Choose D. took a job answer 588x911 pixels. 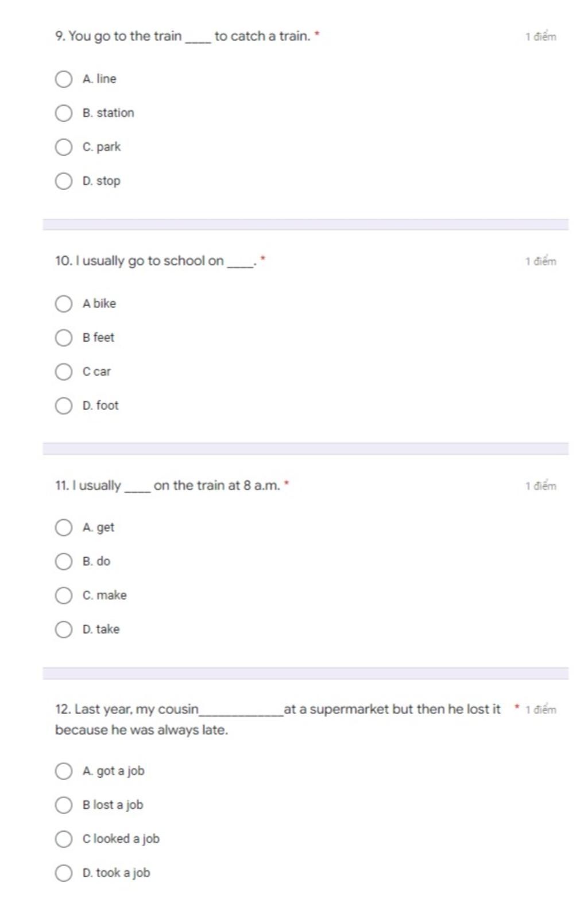[x=64, y=873]
